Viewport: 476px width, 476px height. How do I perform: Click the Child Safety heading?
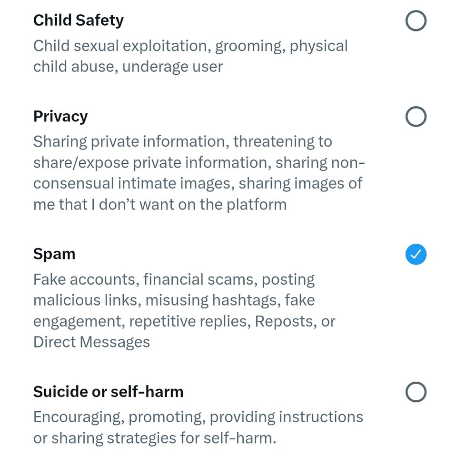pos(79,20)
